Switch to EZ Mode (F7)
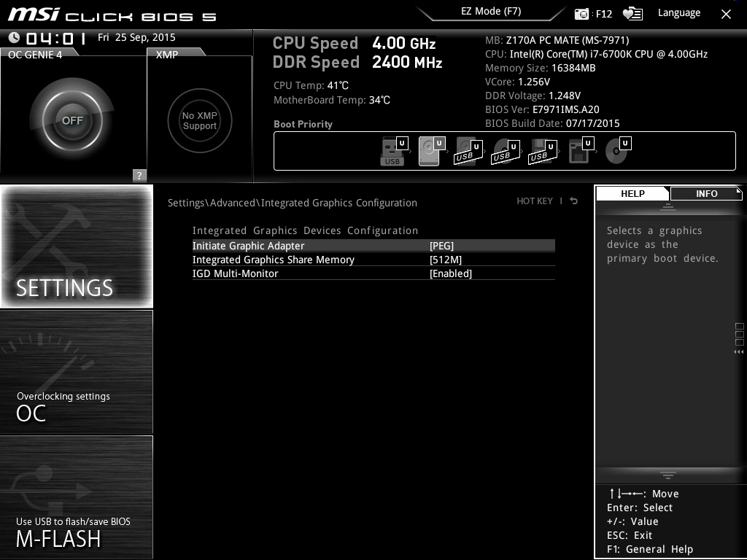The height and width of the screenshot is (560, 747). point(491,12)
